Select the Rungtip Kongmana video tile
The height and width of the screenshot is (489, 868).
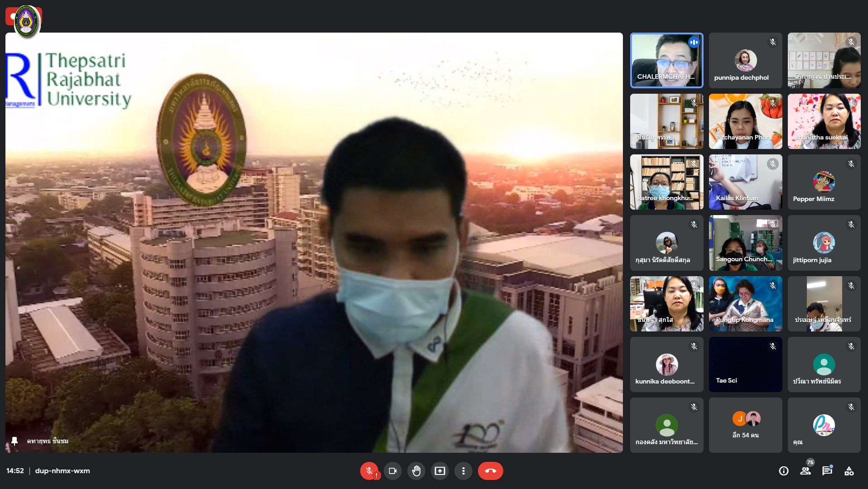click(745, 303)
